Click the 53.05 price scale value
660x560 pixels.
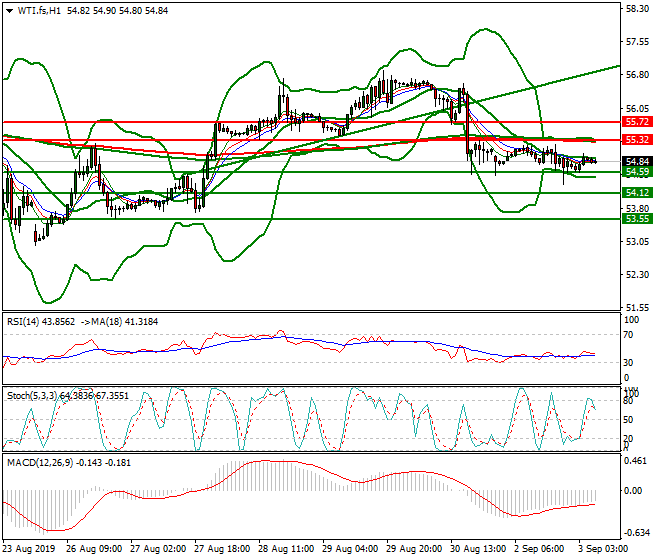click(637, 242)
